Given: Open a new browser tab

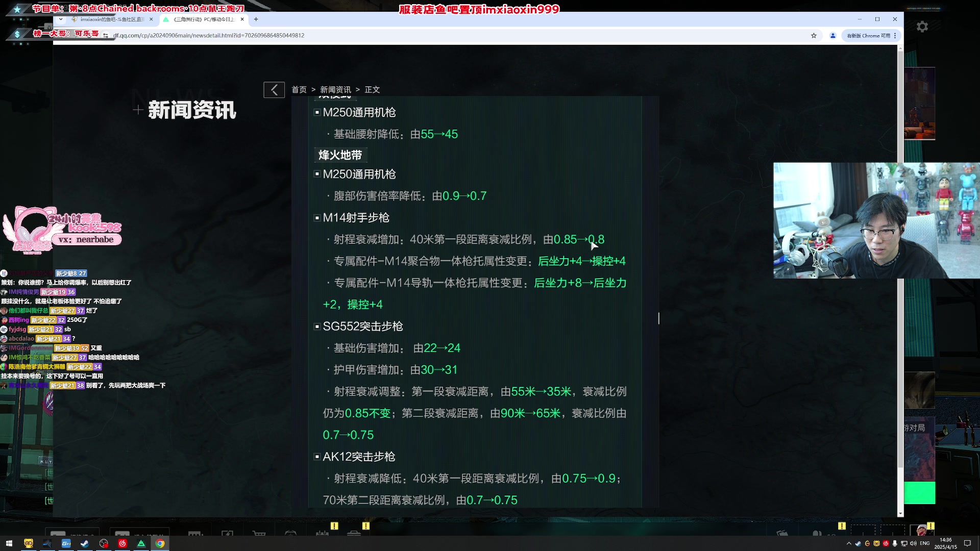Looking at the screenshot, I should pyautogui.click(x=256, y=19).
